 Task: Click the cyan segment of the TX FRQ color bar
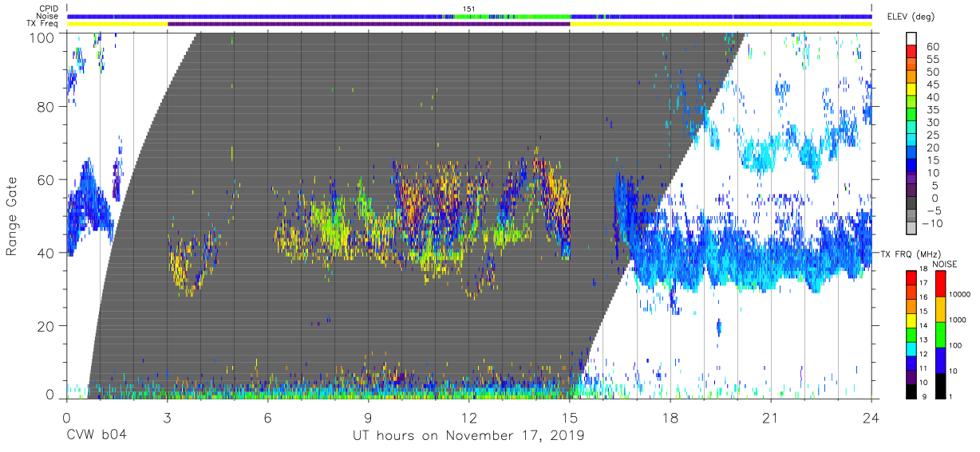point(912,348)
